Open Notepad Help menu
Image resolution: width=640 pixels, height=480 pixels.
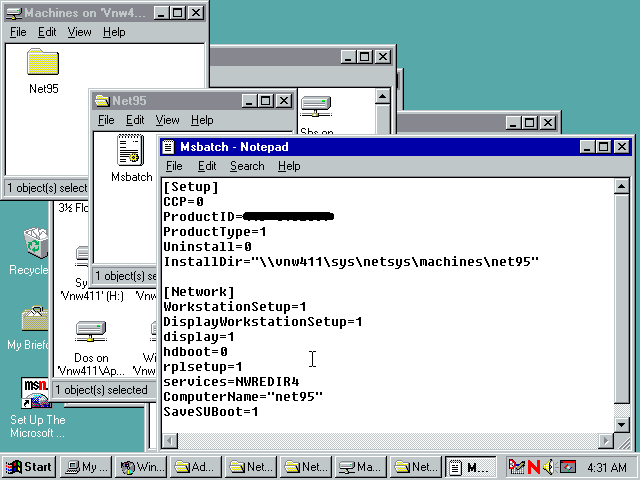289,166
